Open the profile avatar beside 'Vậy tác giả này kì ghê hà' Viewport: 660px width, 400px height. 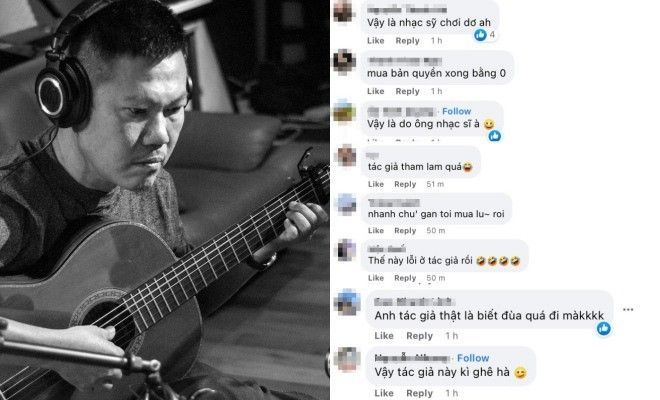pyautogui.click(x=348, y=359)
